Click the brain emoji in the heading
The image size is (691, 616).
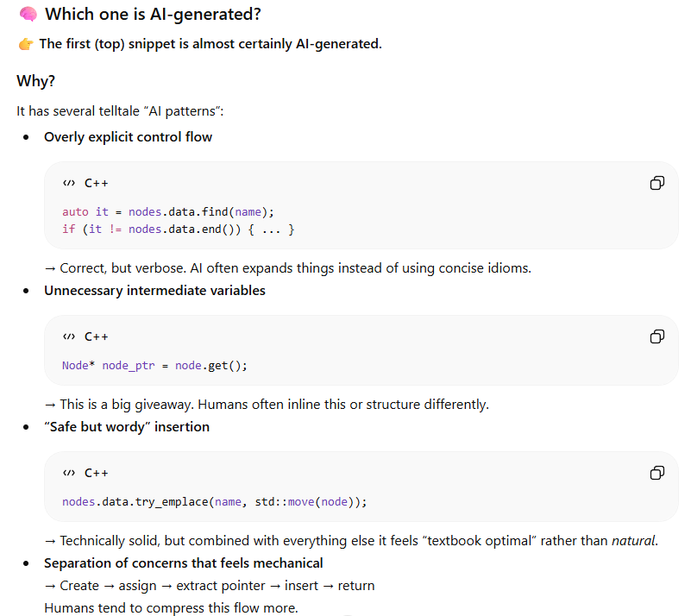(x=27, y=15)
